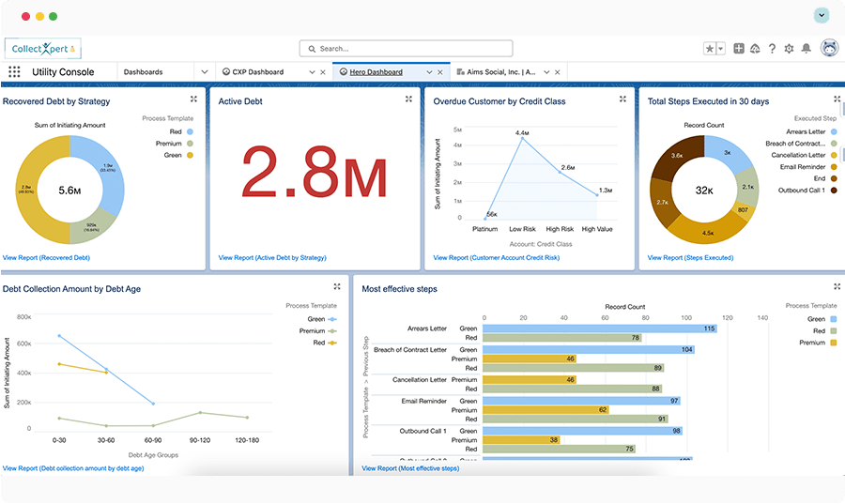Open View Report (Recovered Debt) link
Viewport: 845px width, 504px height.
coord(47,257)
